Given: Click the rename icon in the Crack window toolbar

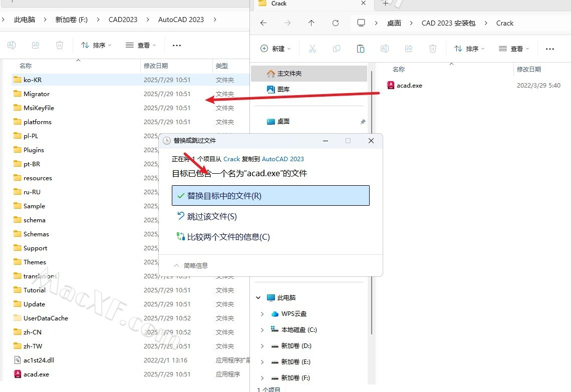Looking at the screenshot, I should tap(385, 49).
